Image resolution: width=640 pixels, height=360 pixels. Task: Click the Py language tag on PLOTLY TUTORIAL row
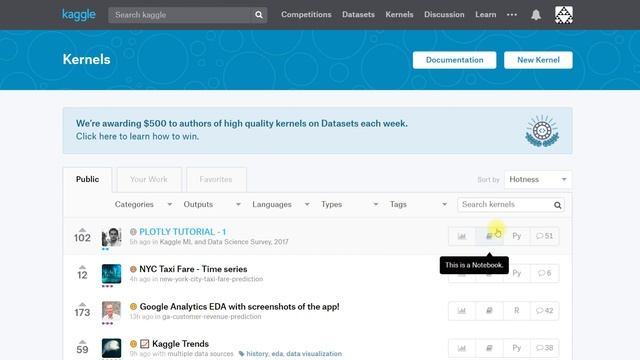[x=517, y=236]
